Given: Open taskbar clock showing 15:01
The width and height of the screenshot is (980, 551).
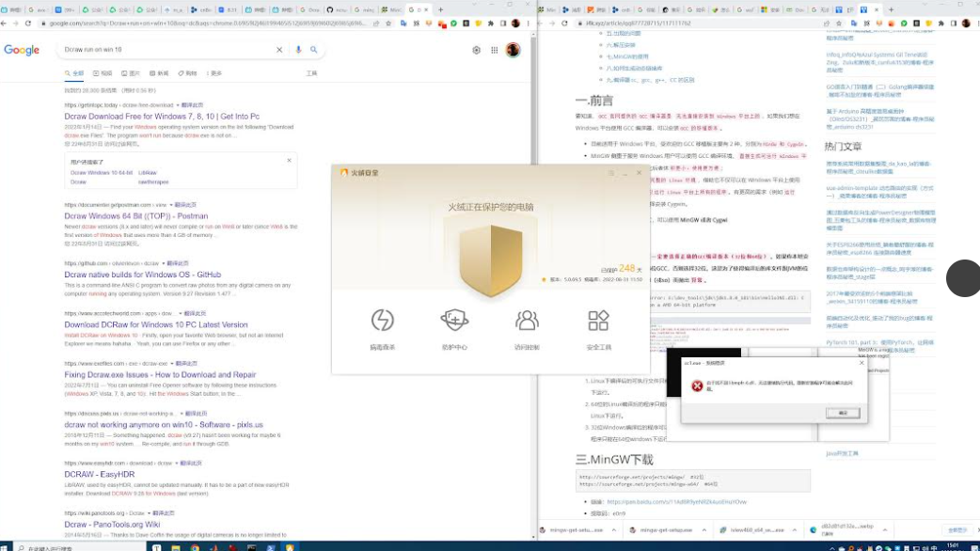Looking at the screenshot, I should coord(953,546).
